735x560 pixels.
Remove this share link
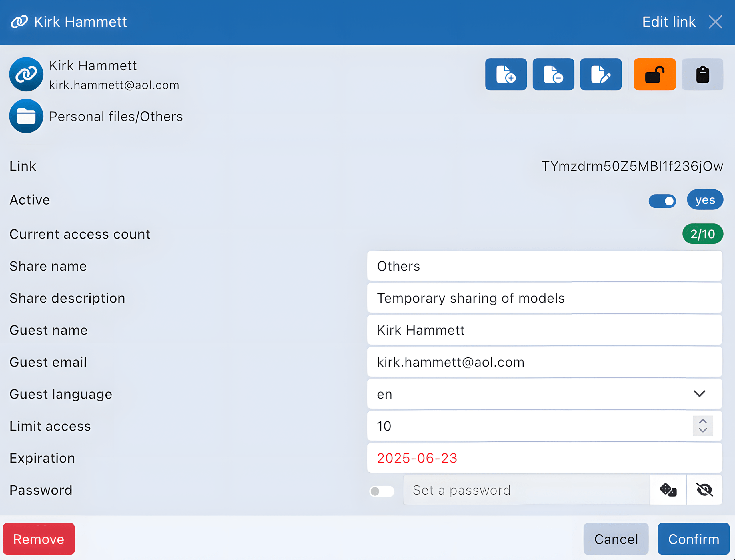click(39, 539)
